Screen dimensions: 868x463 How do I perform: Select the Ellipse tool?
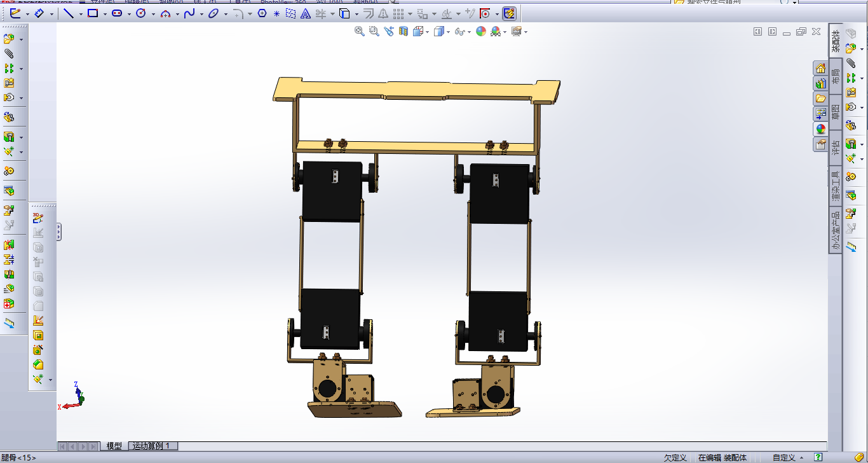pyautogui.click(x=214, y=13)
